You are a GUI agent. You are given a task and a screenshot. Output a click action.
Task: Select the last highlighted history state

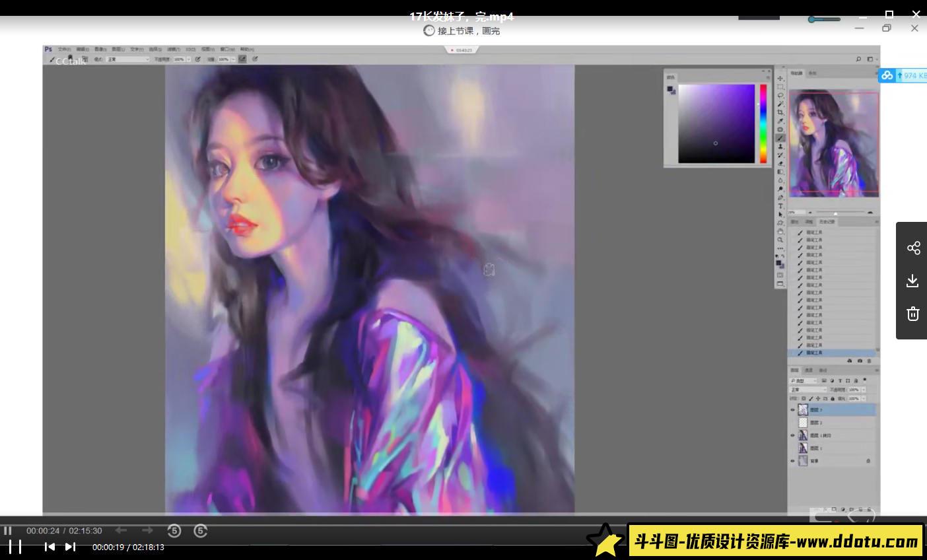pyautogui.click(x=833, y=353)
